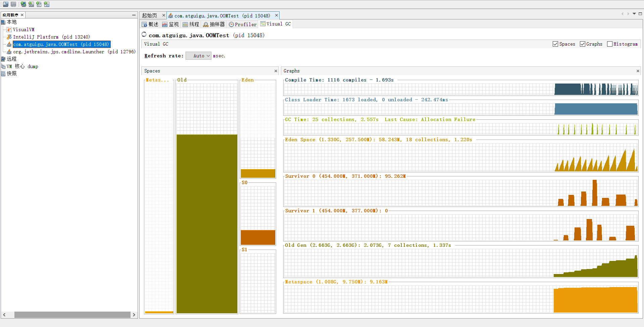The image size is (644, 327).
Task: Uncheck the Spaces checkbox
Action: pyautogui.click(x=555, y=44)
